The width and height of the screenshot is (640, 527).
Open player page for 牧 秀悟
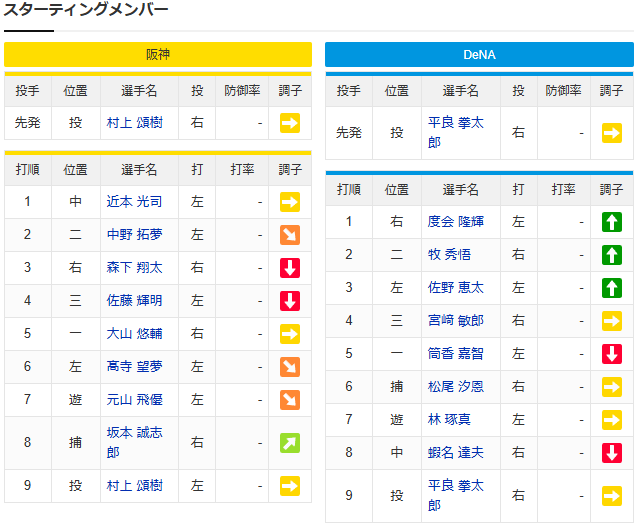pos(449,255)
